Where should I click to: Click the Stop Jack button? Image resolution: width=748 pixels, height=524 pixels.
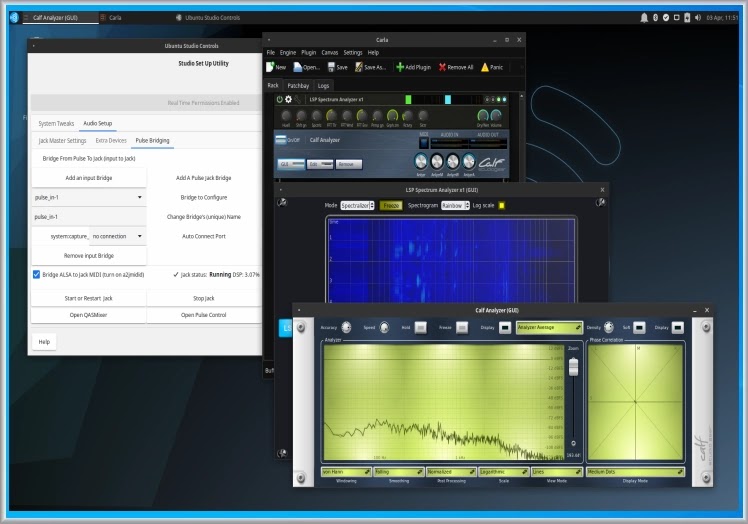point(204,298)
